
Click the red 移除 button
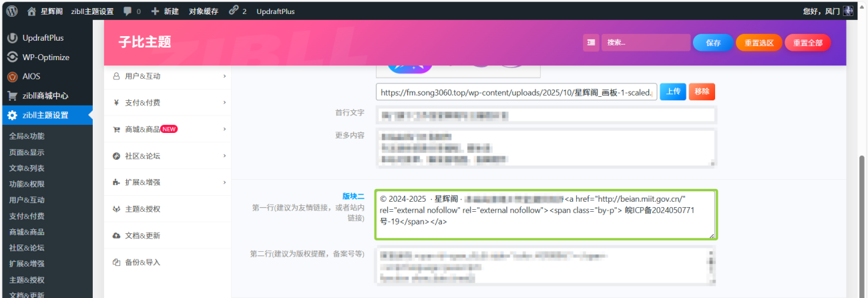pos(702,92)
